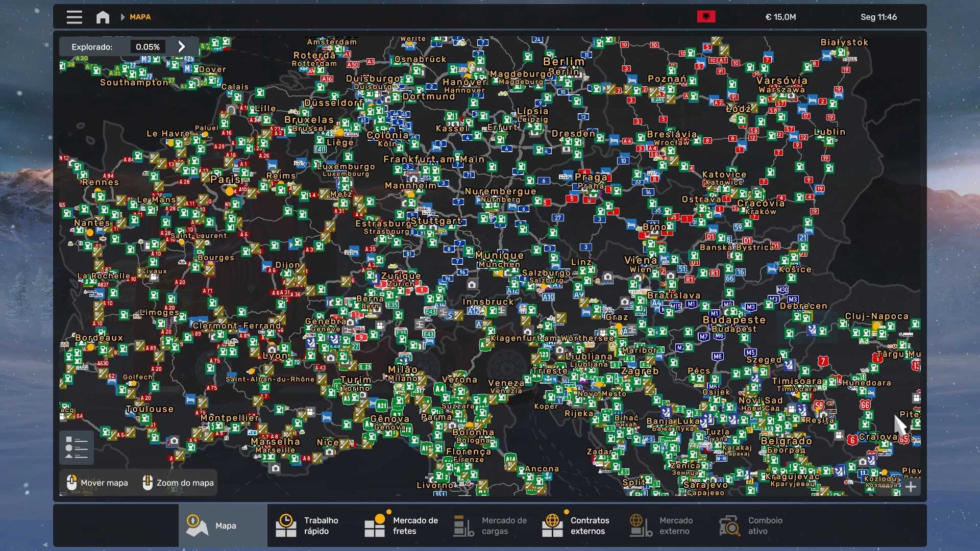Click the Budapeste city label on map
980x551 pixels.
point(733,320)
